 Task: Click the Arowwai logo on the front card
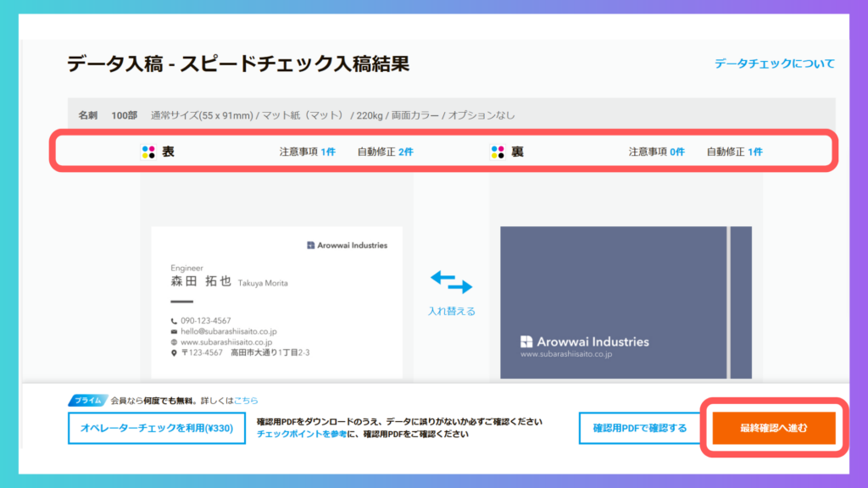pyautogui.click(x=311, y=246)
